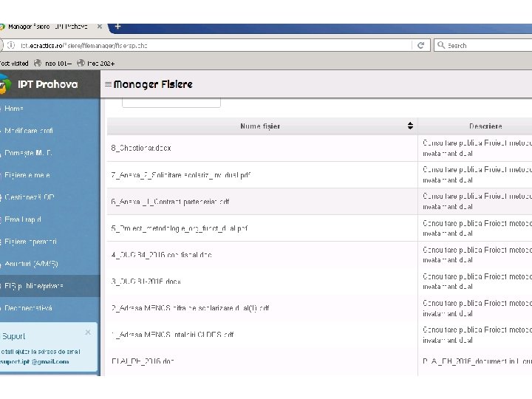Click the Manager Fisiere page title

tap(153, 84)
